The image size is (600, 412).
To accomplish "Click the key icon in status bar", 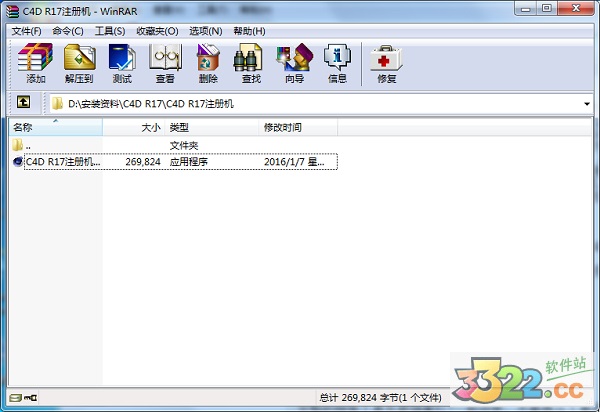I will pos(31,398).
